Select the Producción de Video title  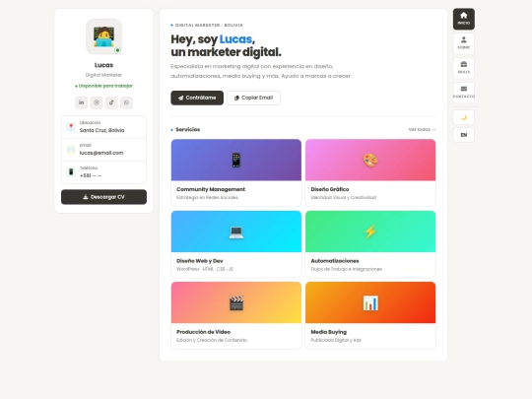(203, 332)
